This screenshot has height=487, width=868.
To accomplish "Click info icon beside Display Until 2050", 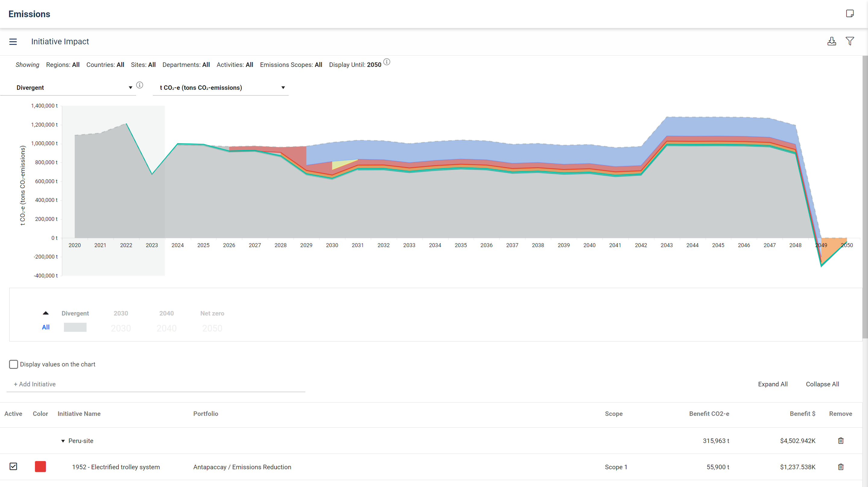I will pyautogui.click(x=387, y=62).
